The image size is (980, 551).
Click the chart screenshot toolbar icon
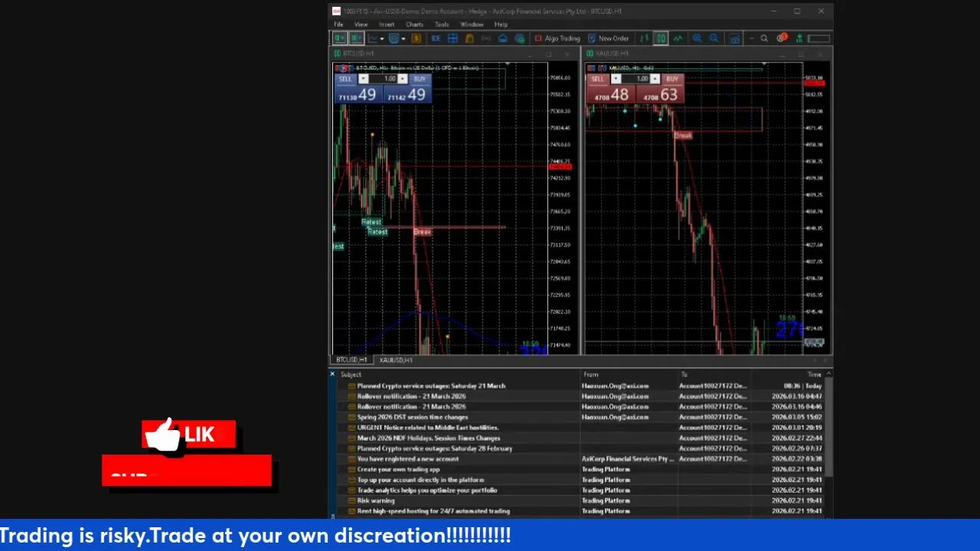(734, 38)
